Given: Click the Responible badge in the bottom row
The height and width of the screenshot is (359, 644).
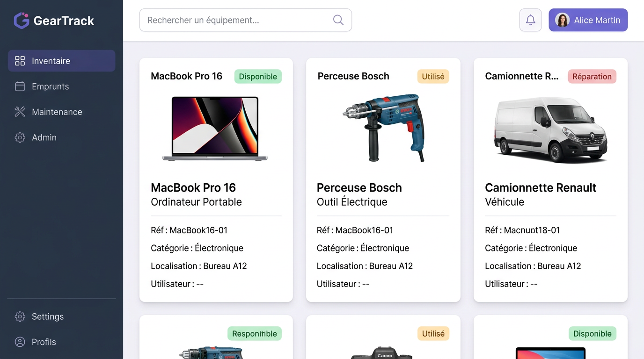Looking at the screenshot, I should [x=255, y=334].
